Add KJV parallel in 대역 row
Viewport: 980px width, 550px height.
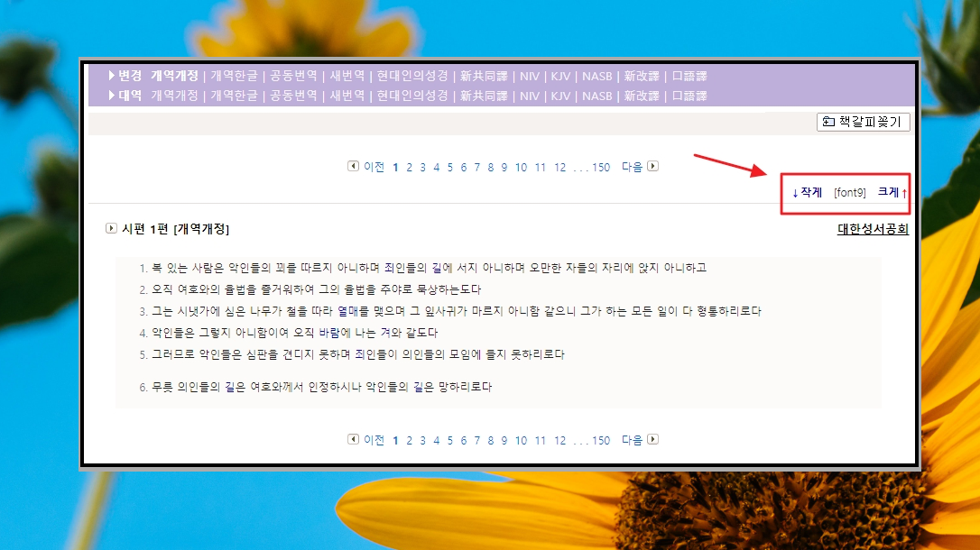tap(560, 96)
